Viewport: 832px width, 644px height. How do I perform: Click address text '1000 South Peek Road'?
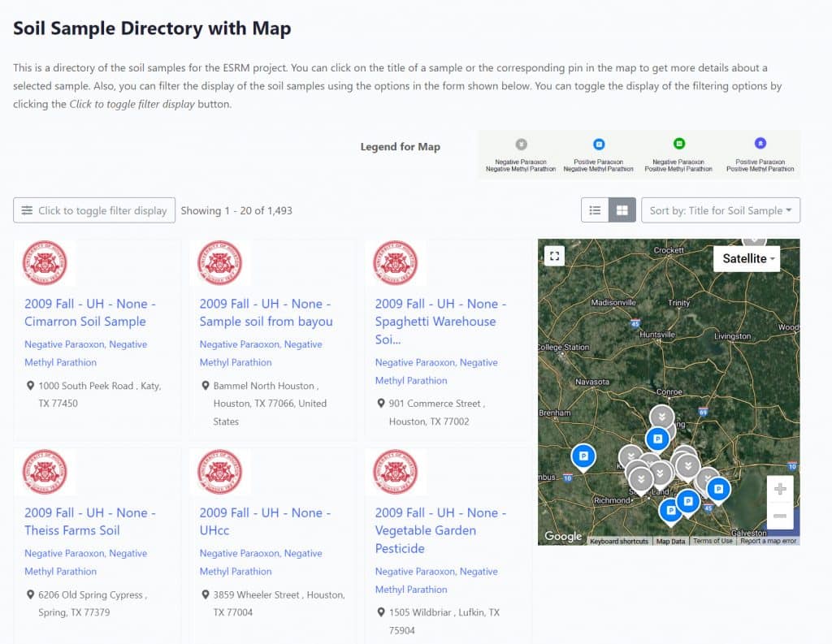coord(85,386)
